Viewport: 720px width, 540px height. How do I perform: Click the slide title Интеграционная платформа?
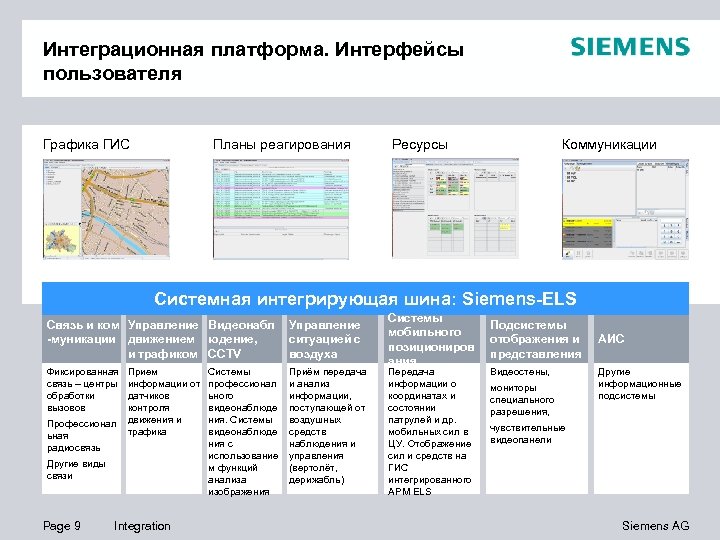(x=253, y=61)
